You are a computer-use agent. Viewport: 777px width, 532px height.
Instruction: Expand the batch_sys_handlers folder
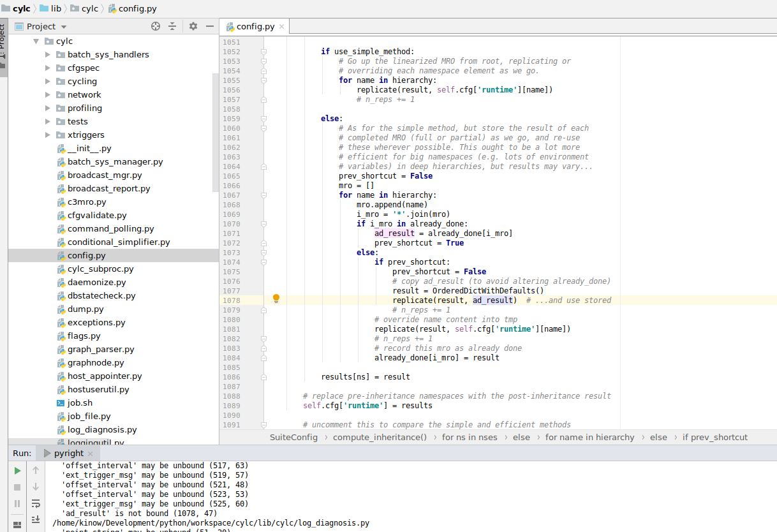pyautogui.click(x=48, y=54)
